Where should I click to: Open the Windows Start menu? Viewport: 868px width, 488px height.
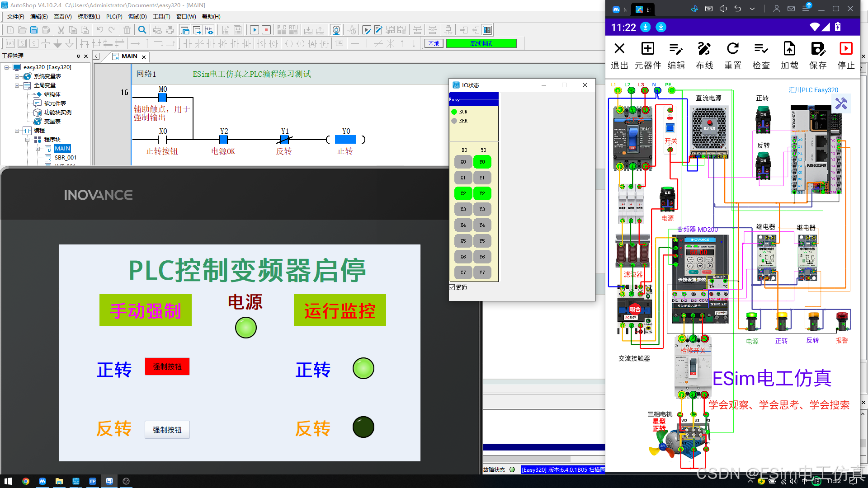click(8, 481)
